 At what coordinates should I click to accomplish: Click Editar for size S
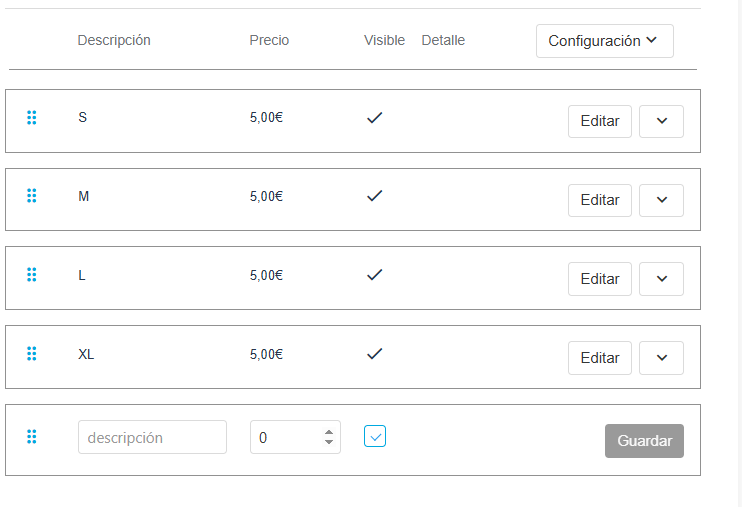tap(600, 121)
